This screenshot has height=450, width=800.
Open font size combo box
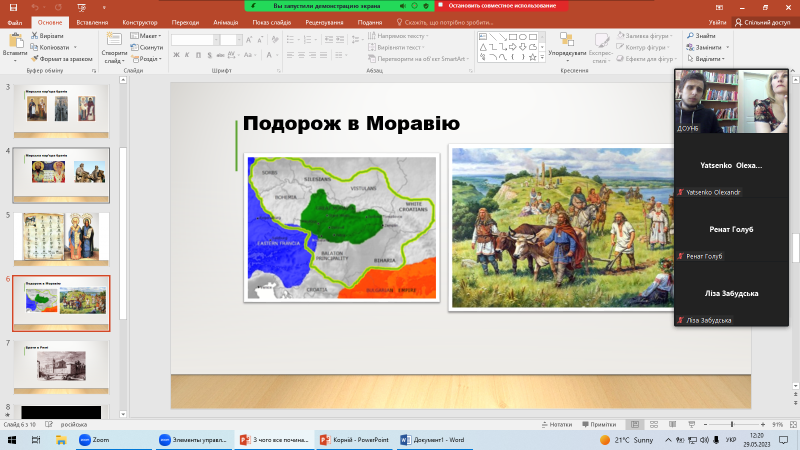click(x=231, y=40)
